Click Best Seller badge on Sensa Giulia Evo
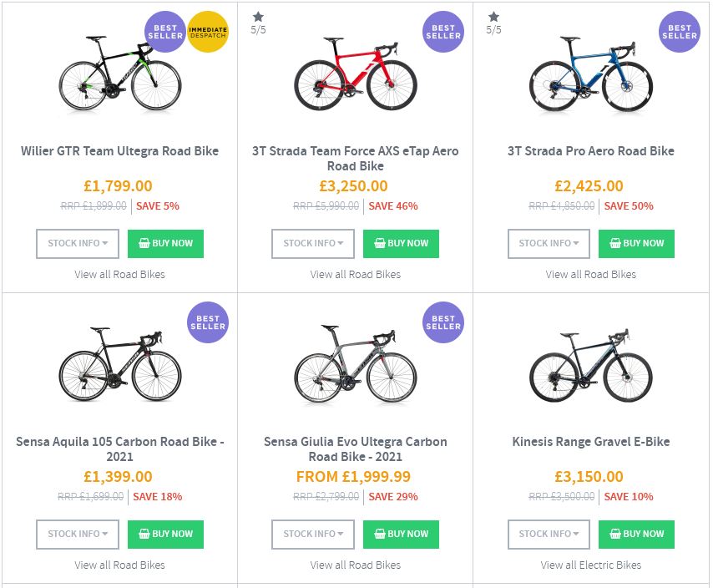The image size is (713, 588). point(442,322)
